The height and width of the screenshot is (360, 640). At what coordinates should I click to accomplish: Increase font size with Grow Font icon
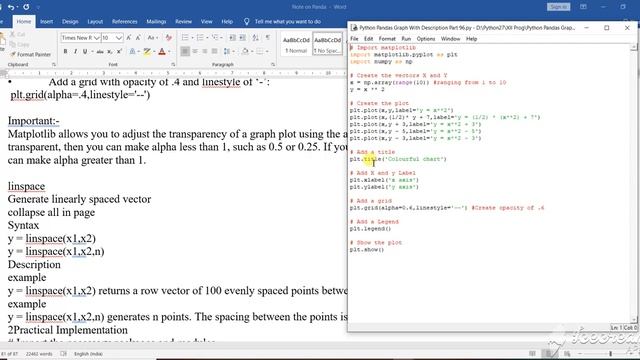coord(129,38)
